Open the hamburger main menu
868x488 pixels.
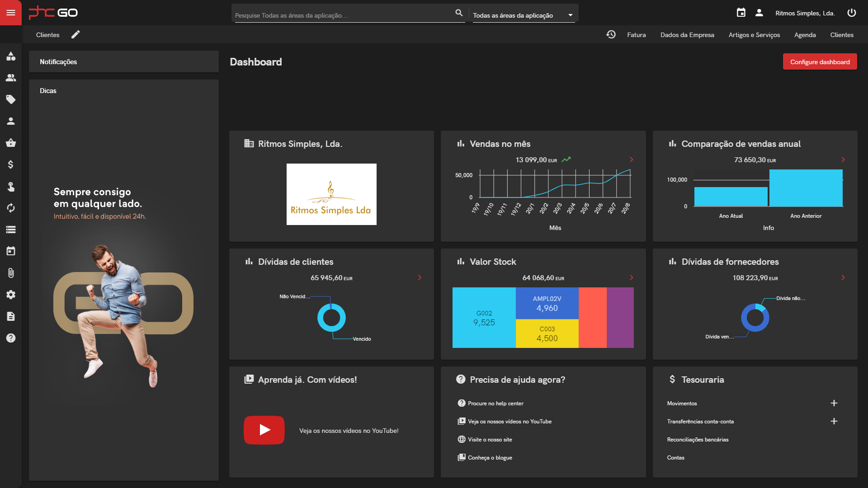pyautogui.click(x=11, y=13)
